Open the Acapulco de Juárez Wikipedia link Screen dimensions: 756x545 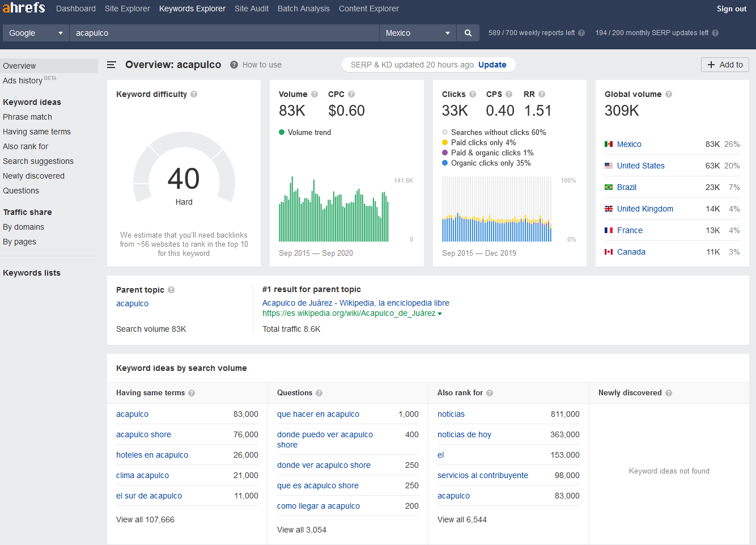click(356, 303)
